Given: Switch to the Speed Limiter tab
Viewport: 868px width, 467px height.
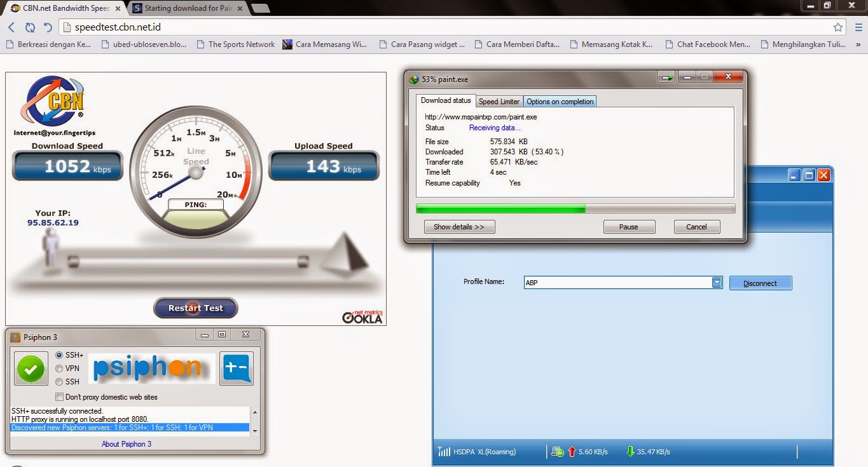Looking at the screenshot, I should pyautogui.click(x=499, y=102).
